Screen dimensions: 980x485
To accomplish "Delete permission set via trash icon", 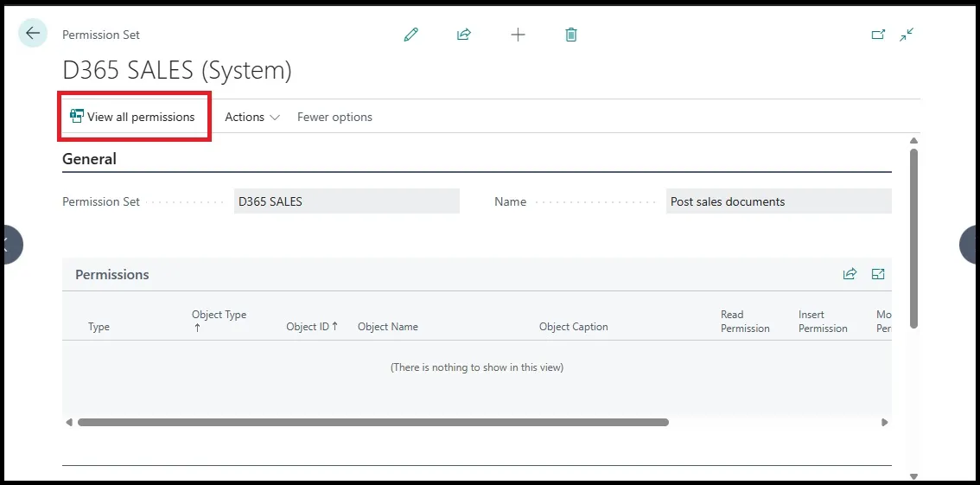I will tap(570, 35).
